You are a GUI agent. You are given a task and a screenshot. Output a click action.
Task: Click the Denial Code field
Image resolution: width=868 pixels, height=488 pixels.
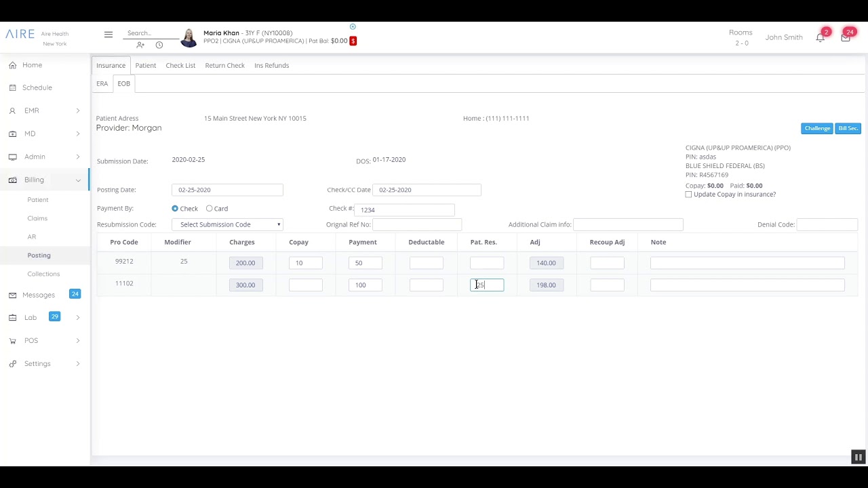pos(827,224)
